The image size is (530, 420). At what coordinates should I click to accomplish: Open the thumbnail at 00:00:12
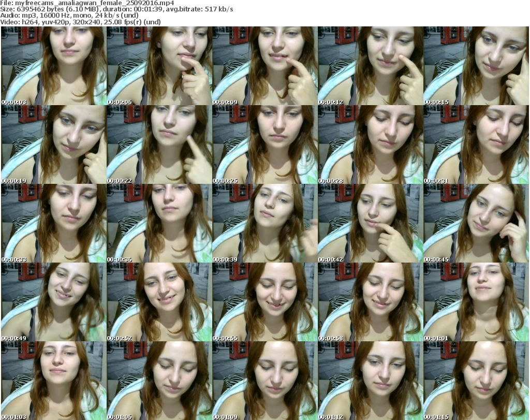coord(371,66)
